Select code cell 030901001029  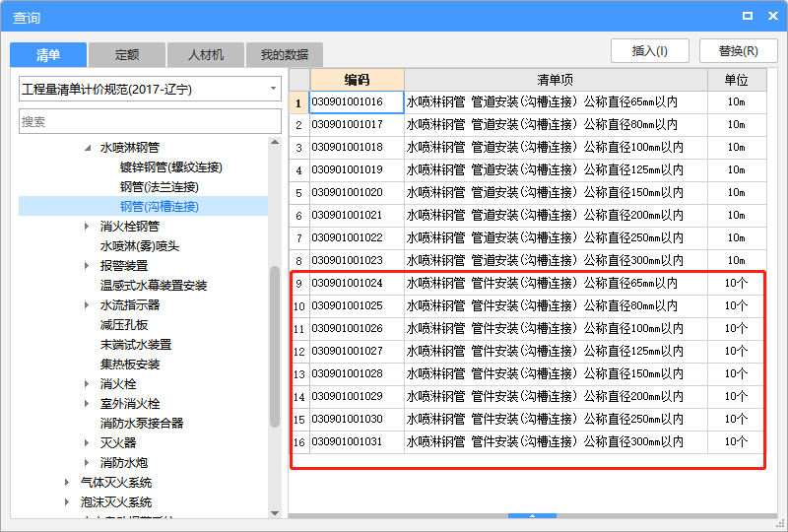click(x=357, y=396)
